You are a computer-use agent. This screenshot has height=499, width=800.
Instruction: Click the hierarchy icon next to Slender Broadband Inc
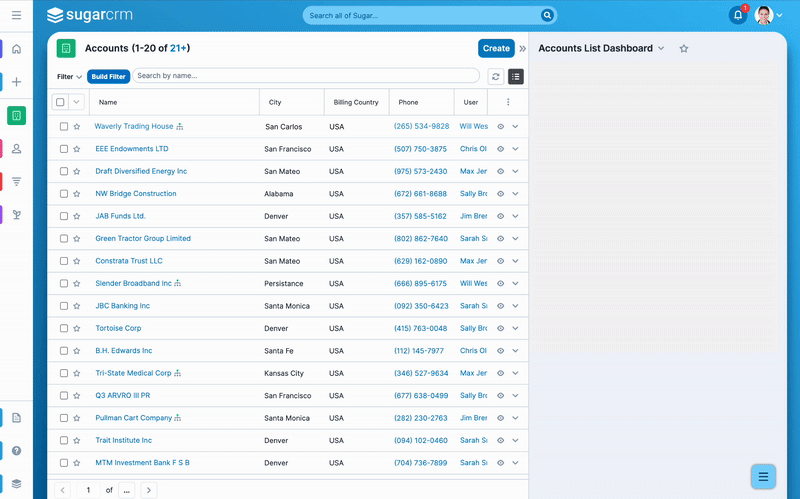point(178,283)
